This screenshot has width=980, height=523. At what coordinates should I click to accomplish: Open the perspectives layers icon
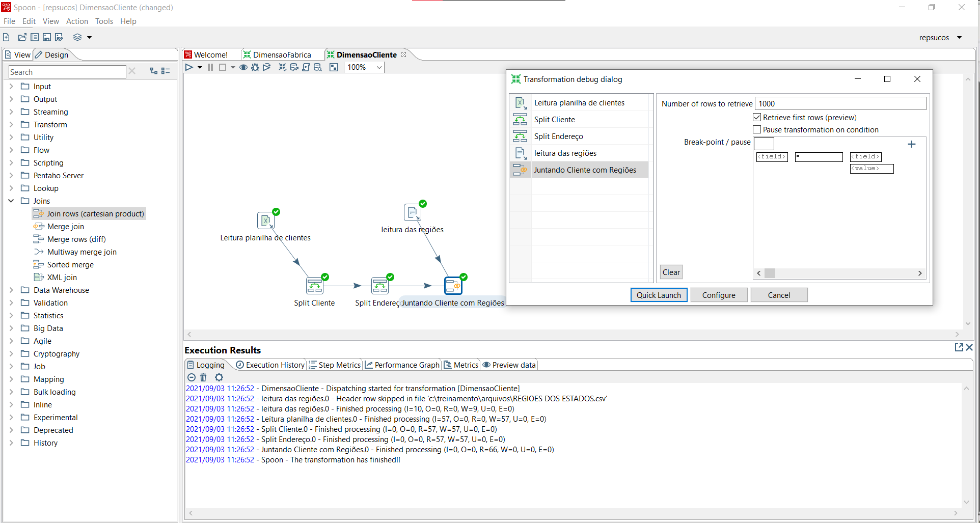click(x=77, y=37)
